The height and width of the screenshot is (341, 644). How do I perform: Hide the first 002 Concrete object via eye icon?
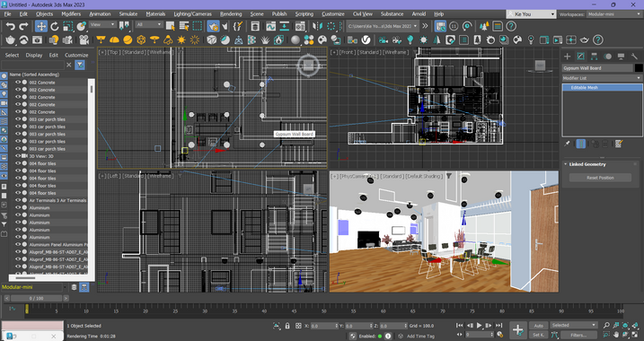18,82
